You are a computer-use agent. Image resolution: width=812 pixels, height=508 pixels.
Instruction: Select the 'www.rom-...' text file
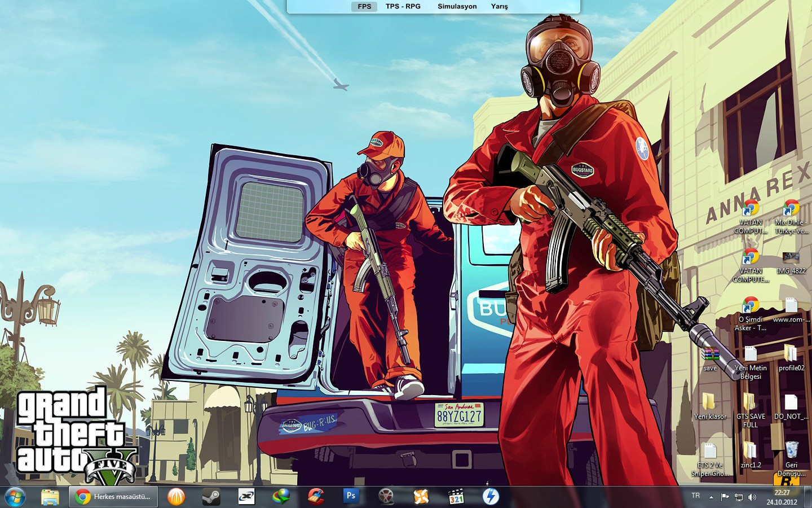[791, 310]
